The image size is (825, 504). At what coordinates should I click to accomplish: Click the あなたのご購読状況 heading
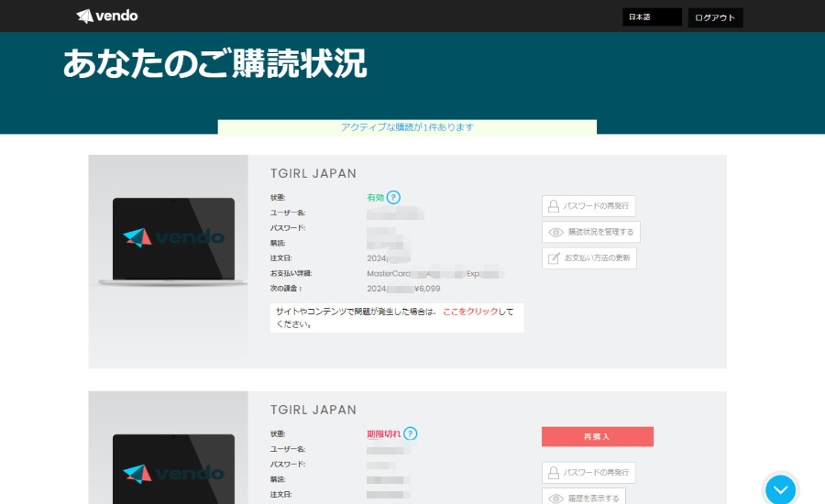coord(214,63)
